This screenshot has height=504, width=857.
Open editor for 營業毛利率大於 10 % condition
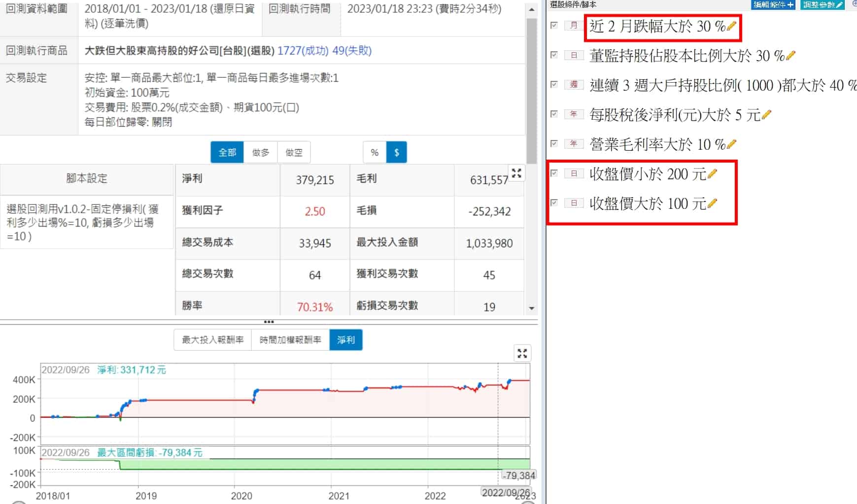tap(731, 144)
